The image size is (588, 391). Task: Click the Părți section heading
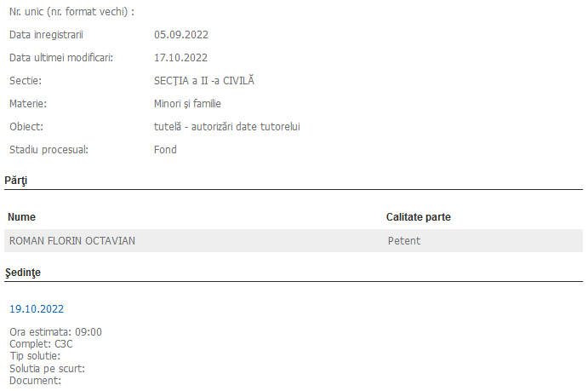coord(16,181)
